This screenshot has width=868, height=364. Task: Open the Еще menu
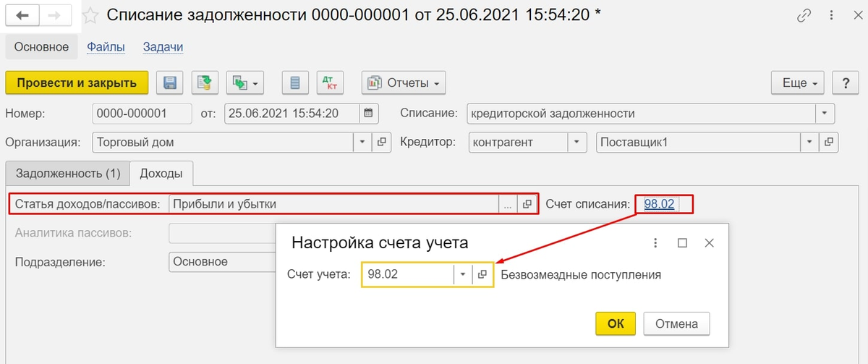pos(798,82)
